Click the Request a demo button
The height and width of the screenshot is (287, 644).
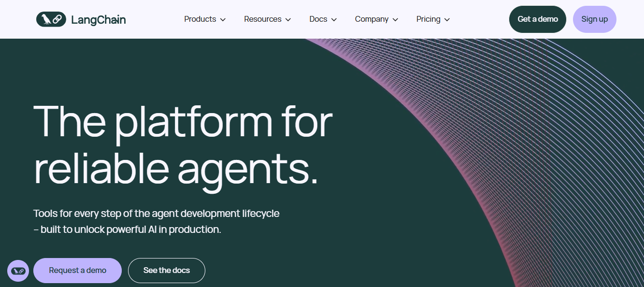click(x=77, y=271)
